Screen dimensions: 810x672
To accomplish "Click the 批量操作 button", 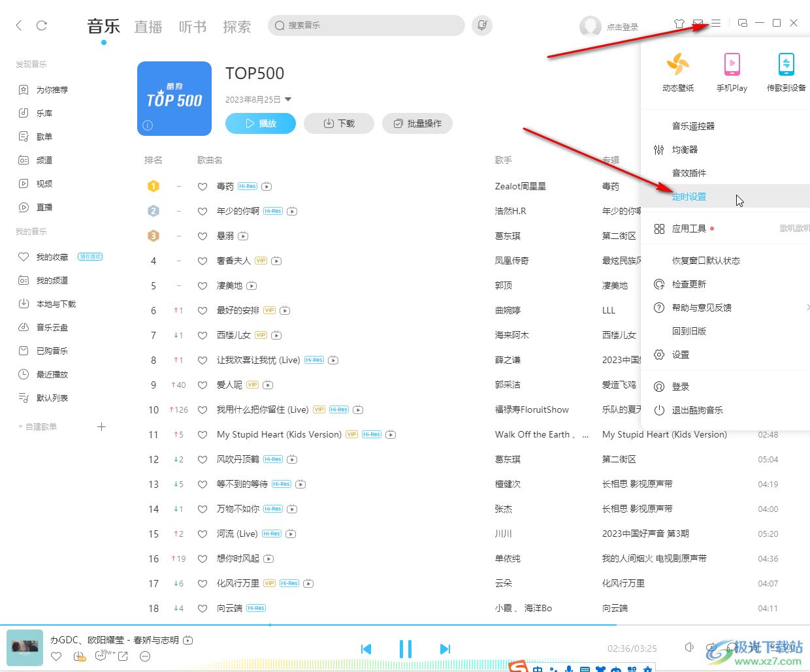I will [x=417, y=123].
